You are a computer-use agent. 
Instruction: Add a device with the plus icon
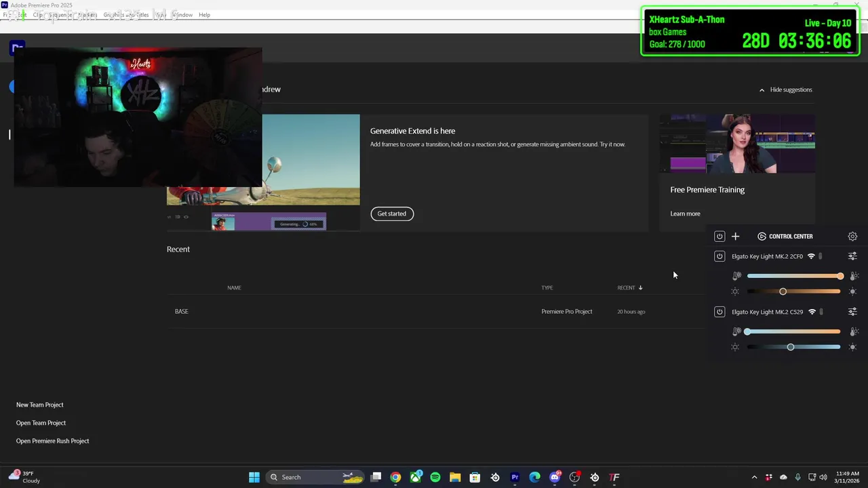tap(735, 237)
